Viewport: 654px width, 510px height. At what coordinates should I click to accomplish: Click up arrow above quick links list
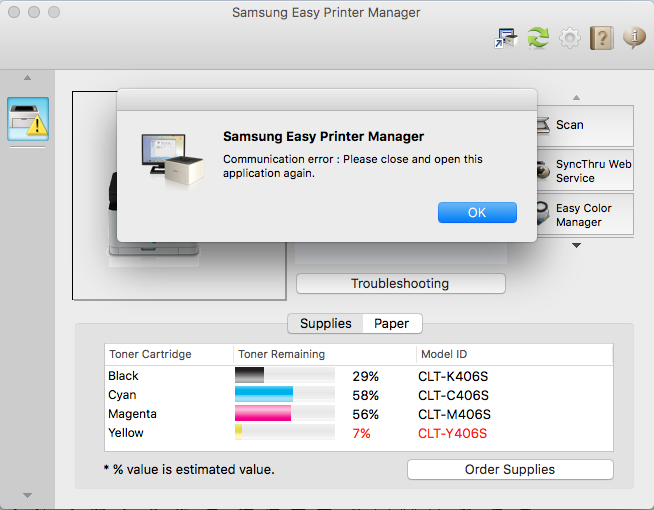[576, 98]
